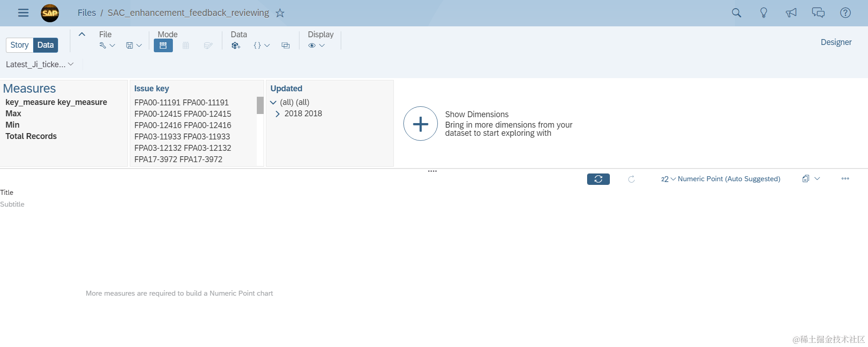
Task: Switch to the Story tab
Action: point(20,45)
